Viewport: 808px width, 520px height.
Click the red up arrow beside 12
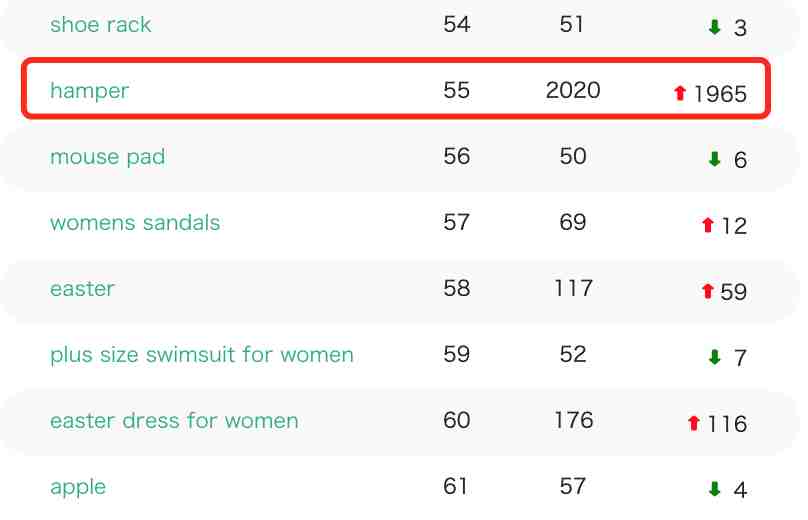click(708, 225)
